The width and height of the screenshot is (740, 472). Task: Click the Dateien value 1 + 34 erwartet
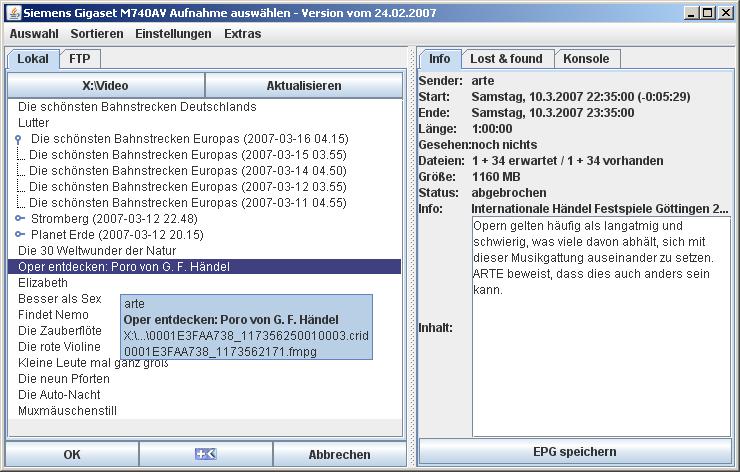coord(568,160)
